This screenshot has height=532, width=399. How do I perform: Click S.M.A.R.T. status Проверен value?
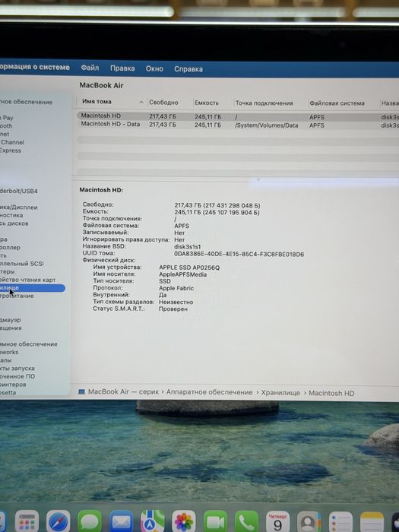pos(173,309)
